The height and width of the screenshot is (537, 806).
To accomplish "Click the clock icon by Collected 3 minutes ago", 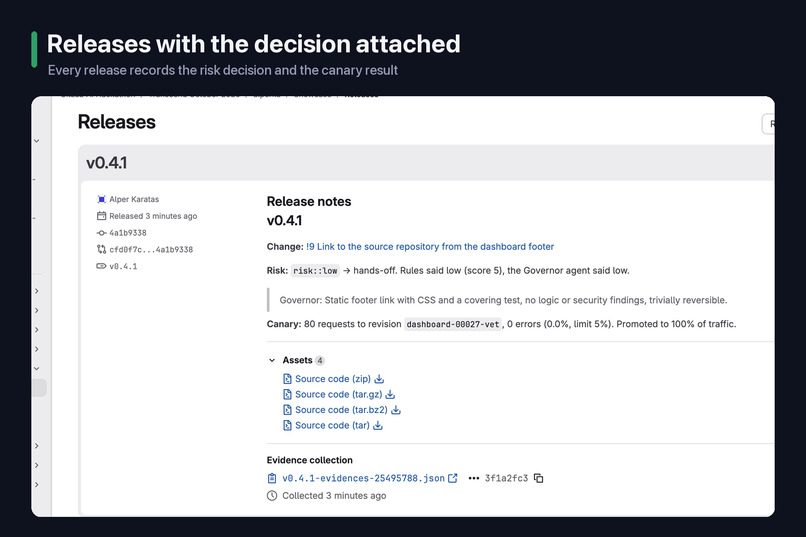I will pyautogui.click(x=272, y=495).
